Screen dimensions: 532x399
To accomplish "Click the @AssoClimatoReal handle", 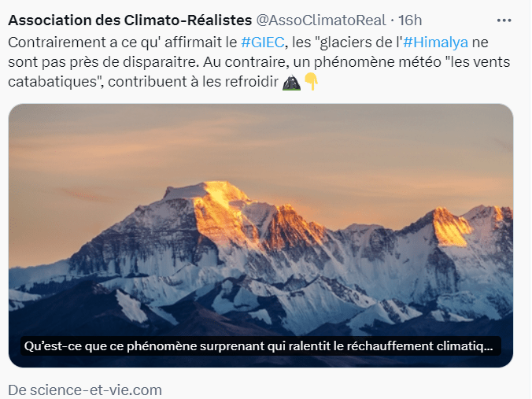I will point(320,20).
